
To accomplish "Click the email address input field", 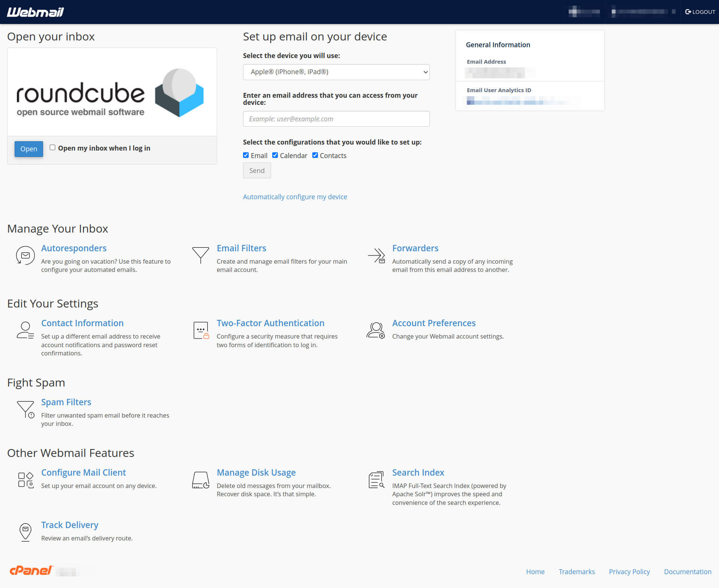I will click(336, 119).
